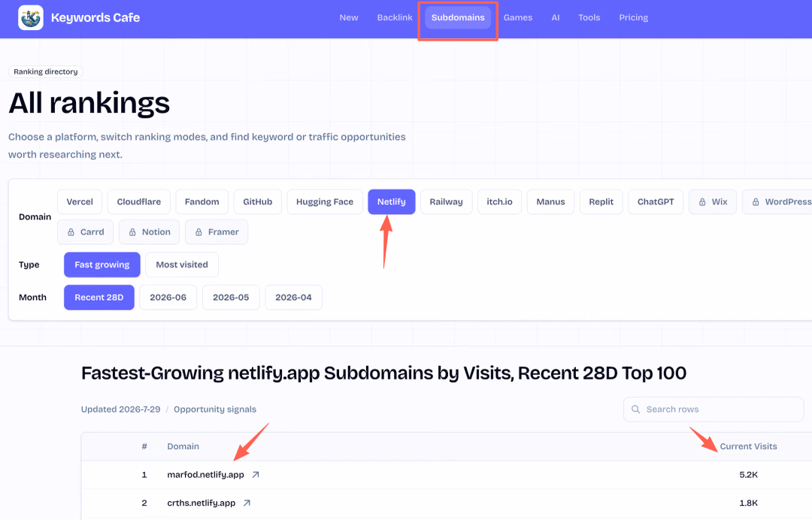Click the lock icon on Framer
The image size is (812, 520).
click(x=198, y=232)
